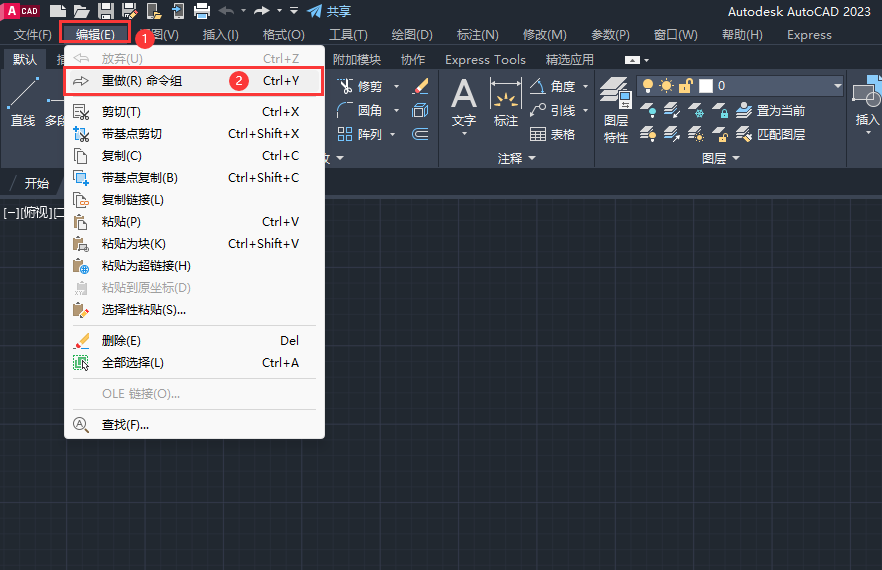Expand the 修剪 trim dropdown arrow
The width and height of the screenshot is (882, 570).
(x=397, y=87)
